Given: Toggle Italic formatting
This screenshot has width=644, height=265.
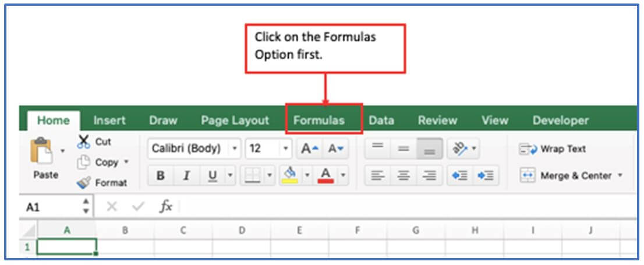Looking at the screenshot, I should click(186, 176).
